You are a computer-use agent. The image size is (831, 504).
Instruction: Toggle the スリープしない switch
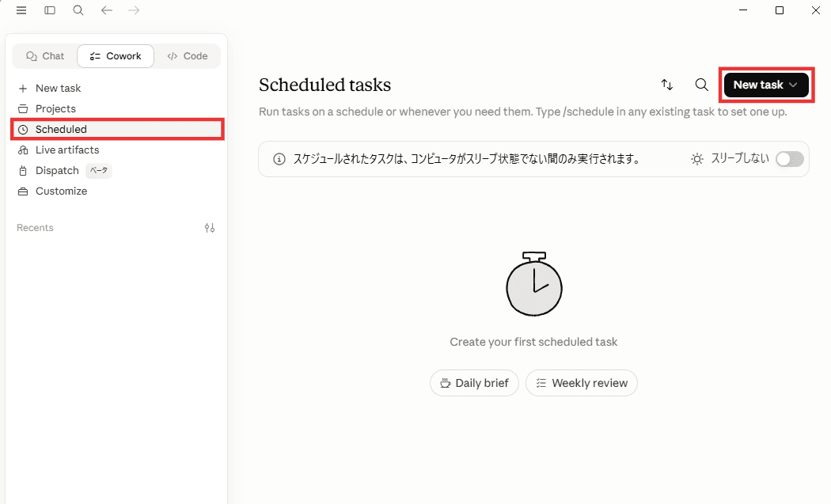pos(790,159)
